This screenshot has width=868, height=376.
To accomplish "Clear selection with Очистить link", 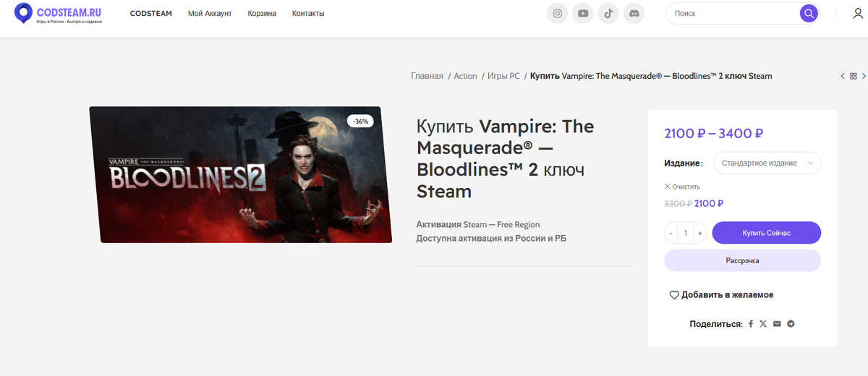I will tap(682, 187).
